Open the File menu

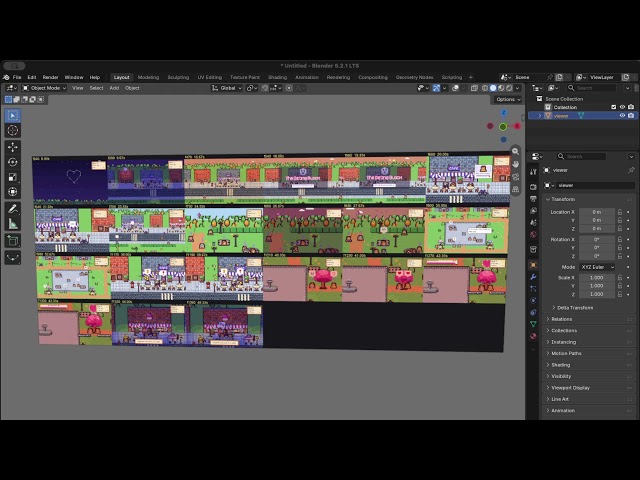pos(17,77)
